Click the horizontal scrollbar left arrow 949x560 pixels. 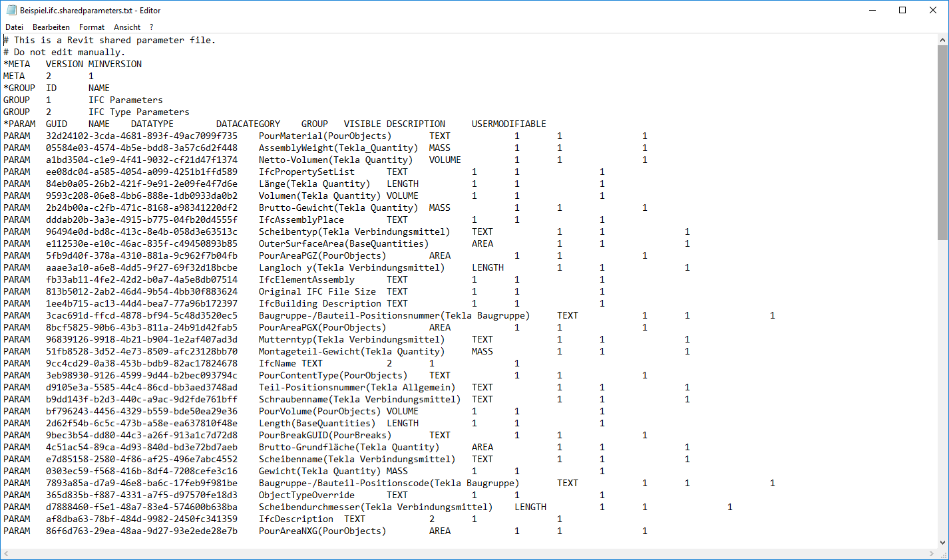(x=6, y=554)
